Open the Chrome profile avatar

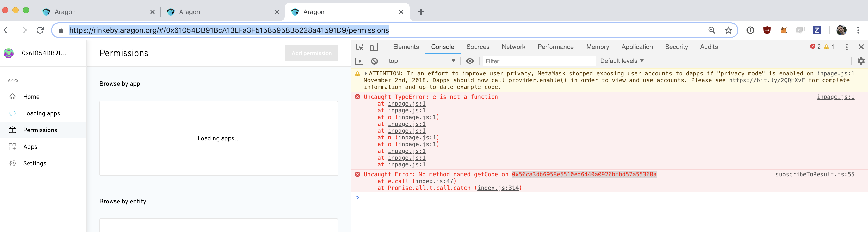tap(841, 30)
